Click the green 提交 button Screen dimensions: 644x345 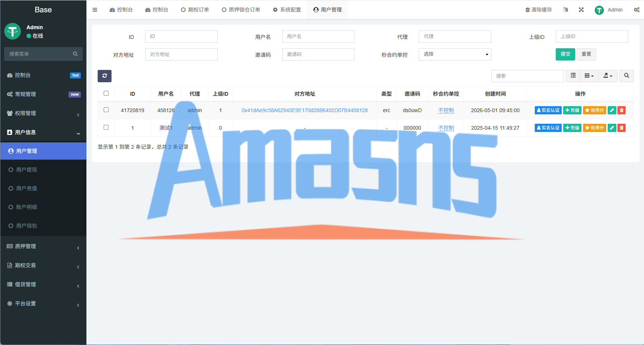coord(565,54)
